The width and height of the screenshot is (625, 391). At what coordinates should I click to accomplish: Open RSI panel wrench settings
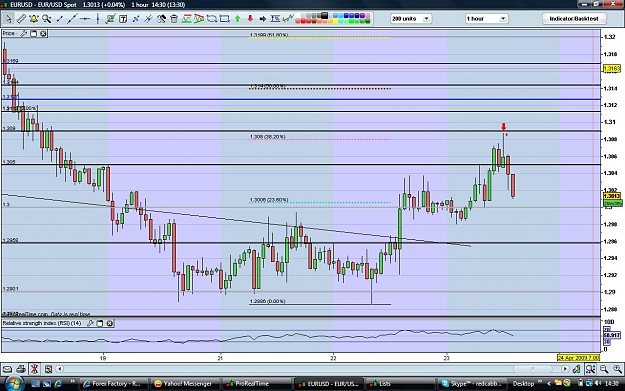coord(90,323)
